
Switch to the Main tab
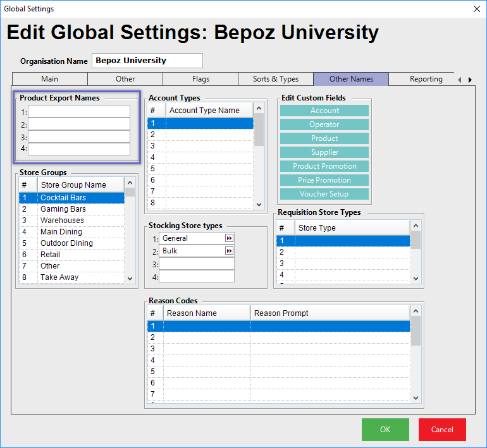49,79
